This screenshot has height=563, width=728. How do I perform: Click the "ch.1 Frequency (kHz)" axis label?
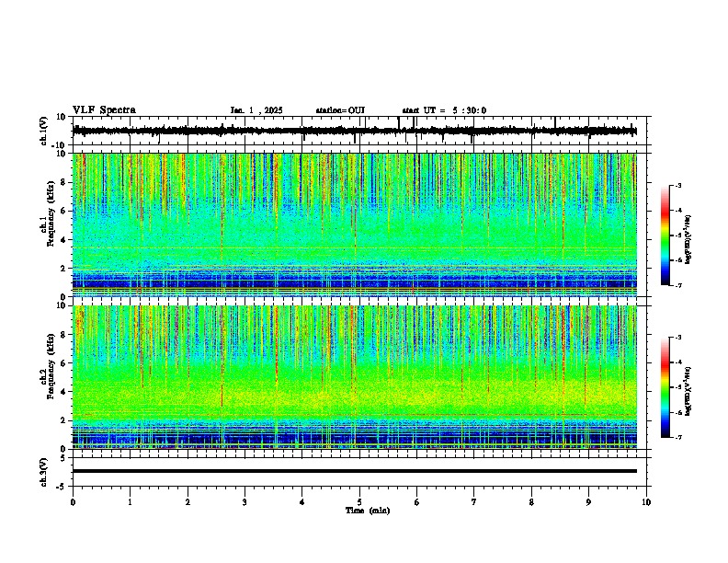click(x=47, y=213)
